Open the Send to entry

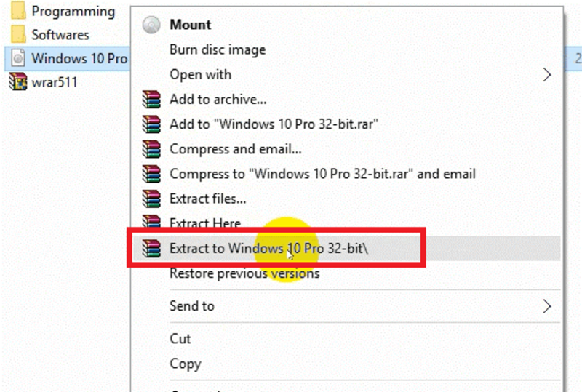pyautogui.click(x=192, y=306)
